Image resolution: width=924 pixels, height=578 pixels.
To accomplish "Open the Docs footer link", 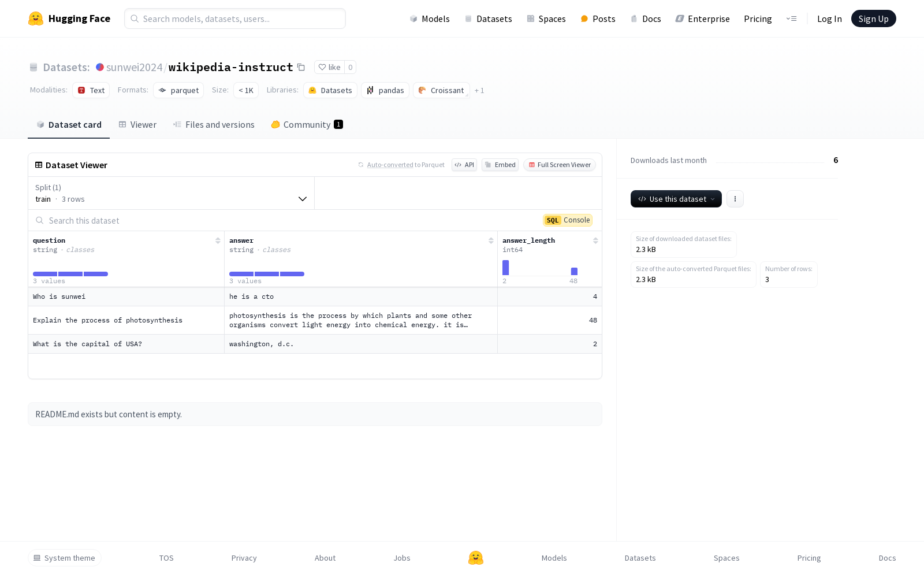I will (x=887, y=558).
